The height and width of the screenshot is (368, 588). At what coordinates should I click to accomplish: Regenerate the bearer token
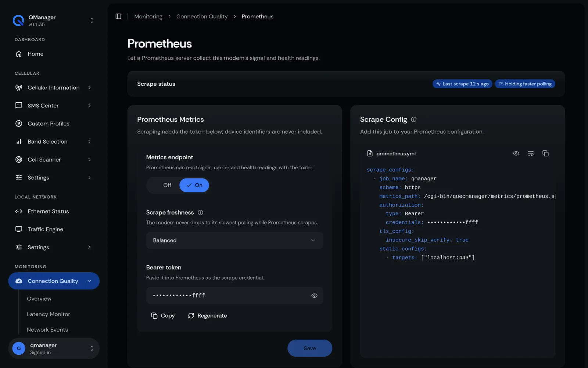tap(207, 316)
